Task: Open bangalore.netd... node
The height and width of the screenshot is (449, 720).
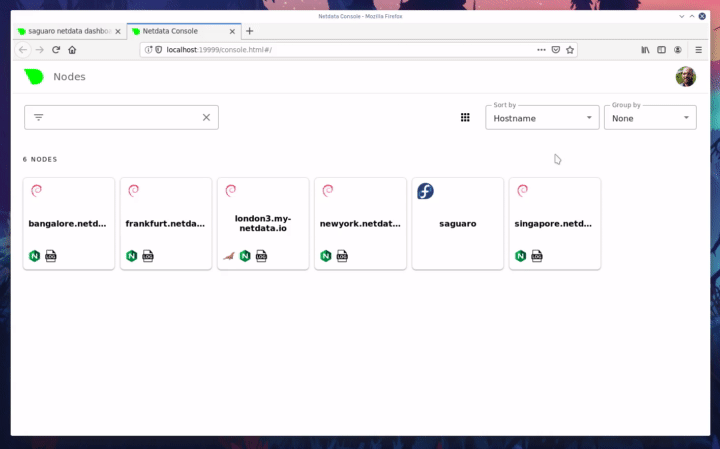Action: point(69,224)
